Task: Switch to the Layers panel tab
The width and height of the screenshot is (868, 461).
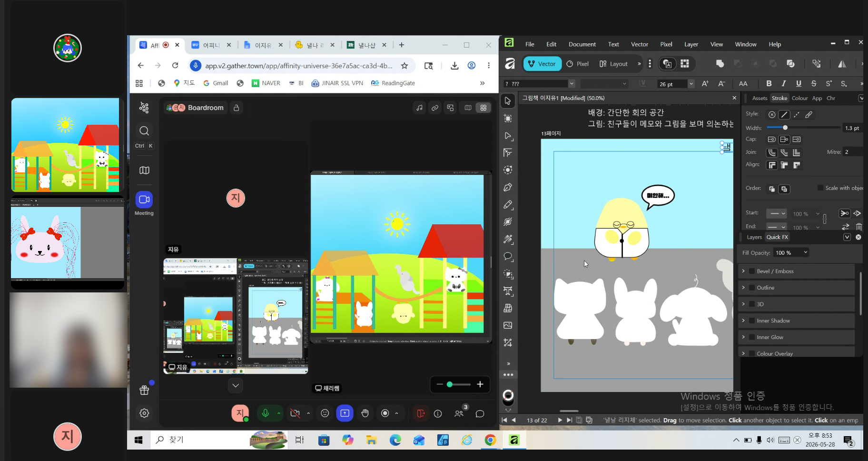Action: (754, 237)
